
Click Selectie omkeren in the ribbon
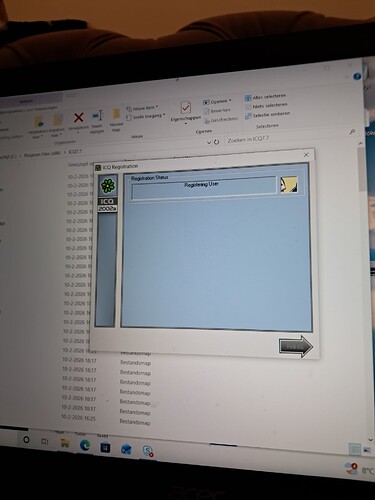pyautogui.click(x=267, y=115)
